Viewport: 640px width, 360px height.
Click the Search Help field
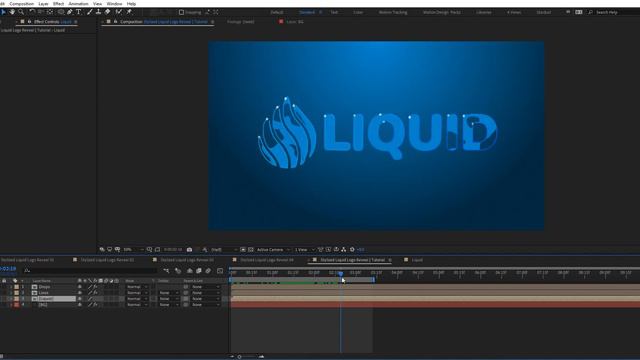click(612, 12)
